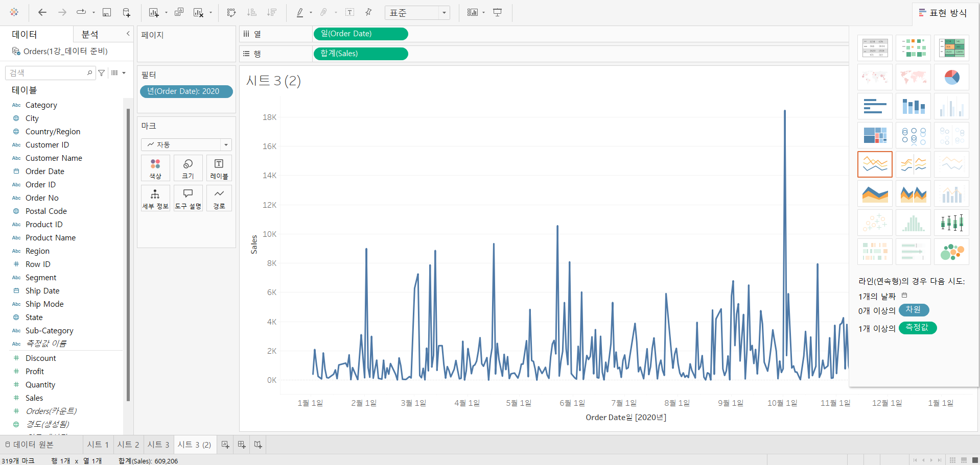Viewport: 980px width, 465px height.
Task: Open the show/hide cards dropdown arrow
Action: pos(483,12)
